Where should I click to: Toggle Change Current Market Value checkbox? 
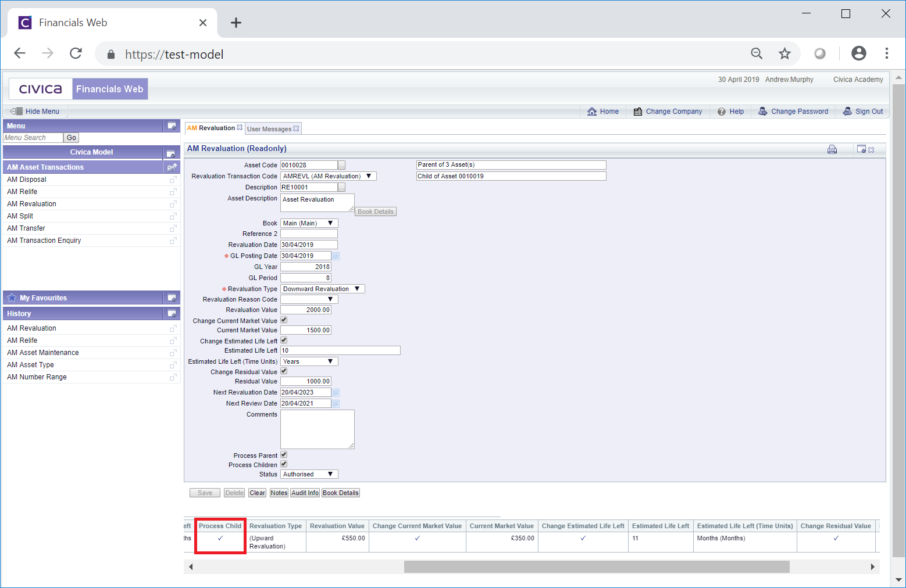(x=284, y=320)
